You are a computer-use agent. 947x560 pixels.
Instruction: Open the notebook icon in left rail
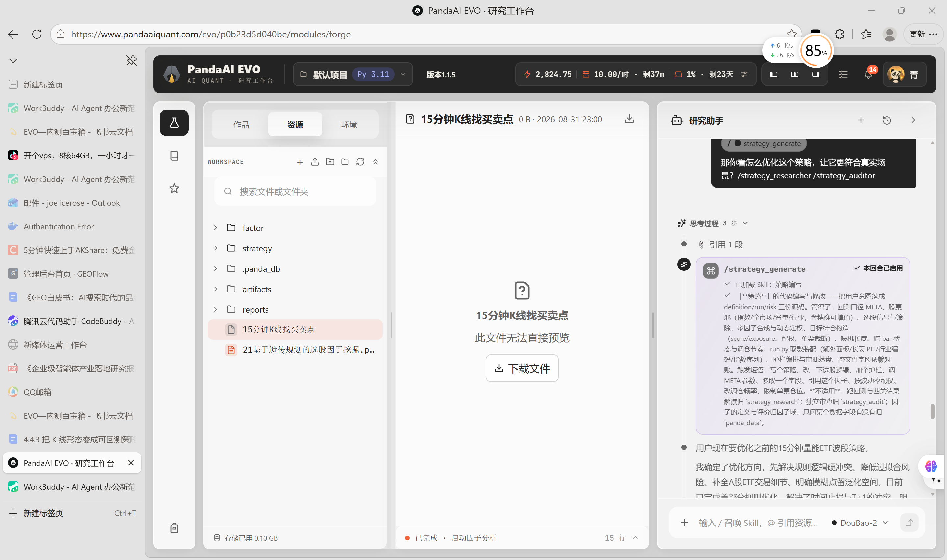174,155
